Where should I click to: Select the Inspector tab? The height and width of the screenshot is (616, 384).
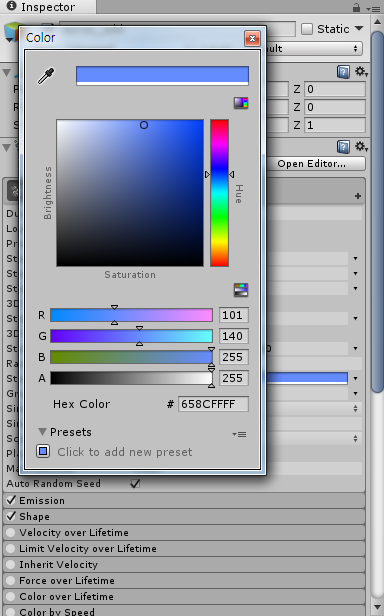[x=48, y=7]
